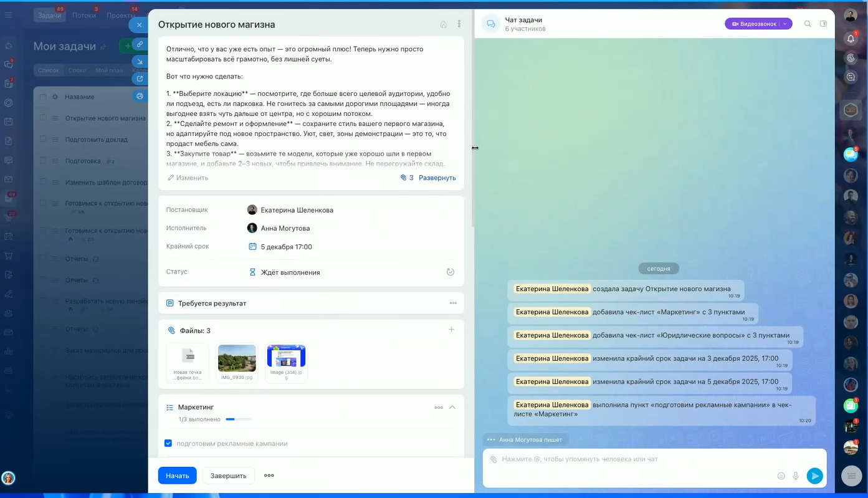Open the Новая точка file attachment
The height and width of the screenshot is (498, 868).
(188, 362)
